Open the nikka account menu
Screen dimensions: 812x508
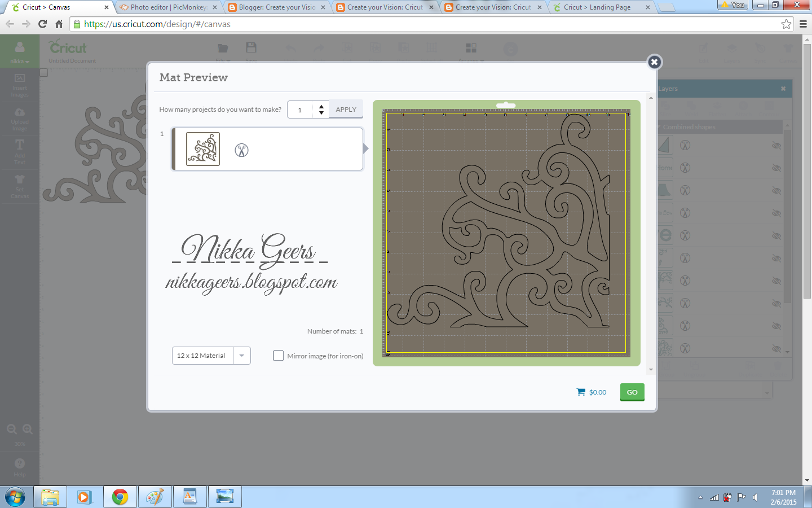point(19,60)
